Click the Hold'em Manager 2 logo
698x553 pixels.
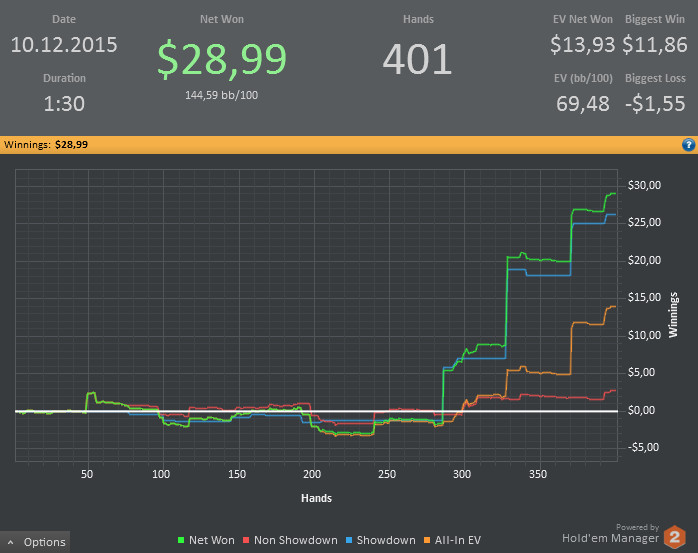[675, 537]
